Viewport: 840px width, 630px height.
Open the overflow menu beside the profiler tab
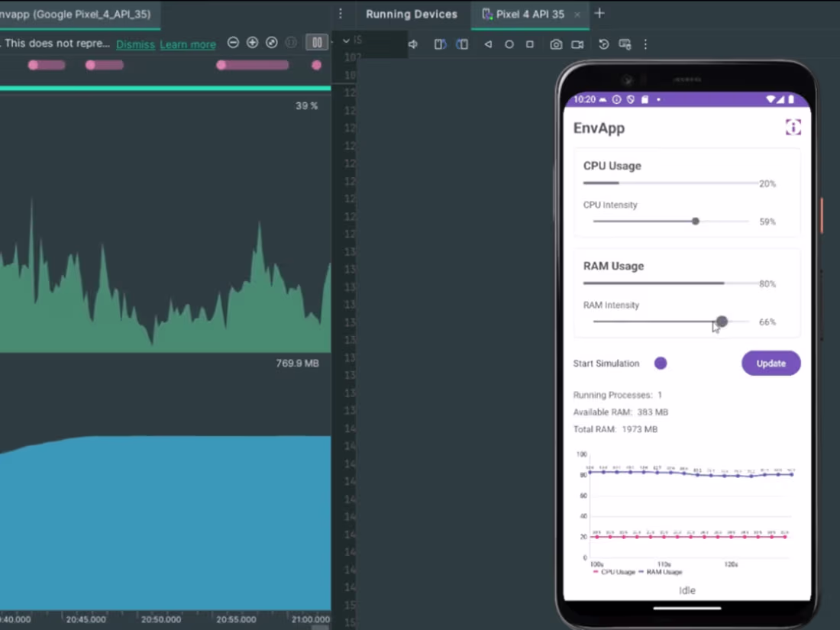click(341, 14)
